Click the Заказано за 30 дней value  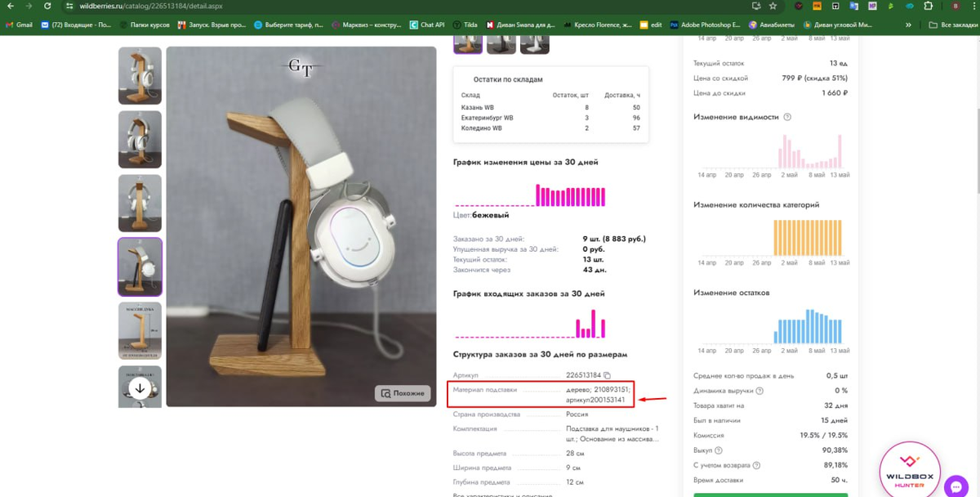[x=614, y=239]
